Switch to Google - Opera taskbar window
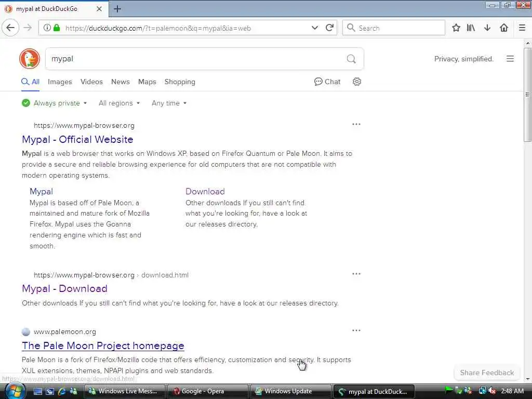This screenshot has width=532, height=399. click(x=208, y=392)
